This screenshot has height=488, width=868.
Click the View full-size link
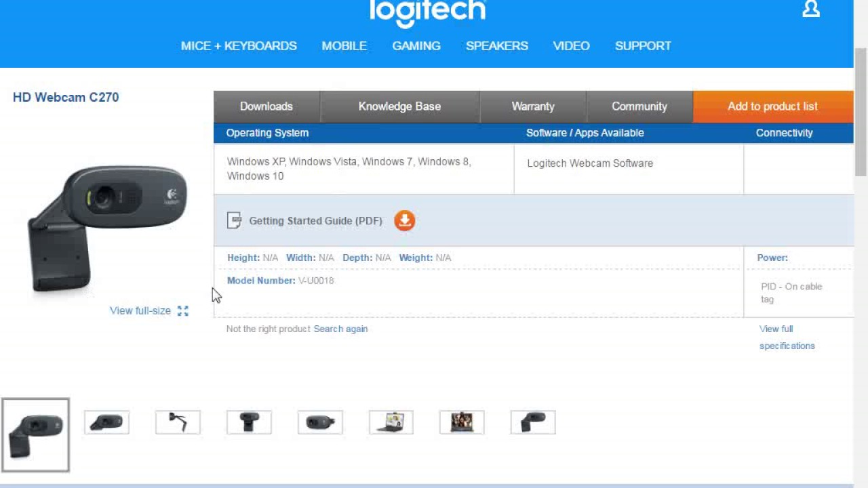point(140,311)
